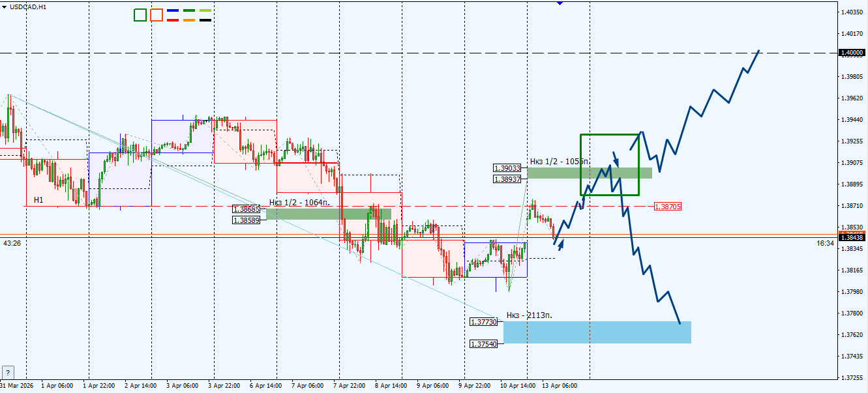
Task: Click the black line style icon
Action: pyautogui.click(x=205, y=20)
